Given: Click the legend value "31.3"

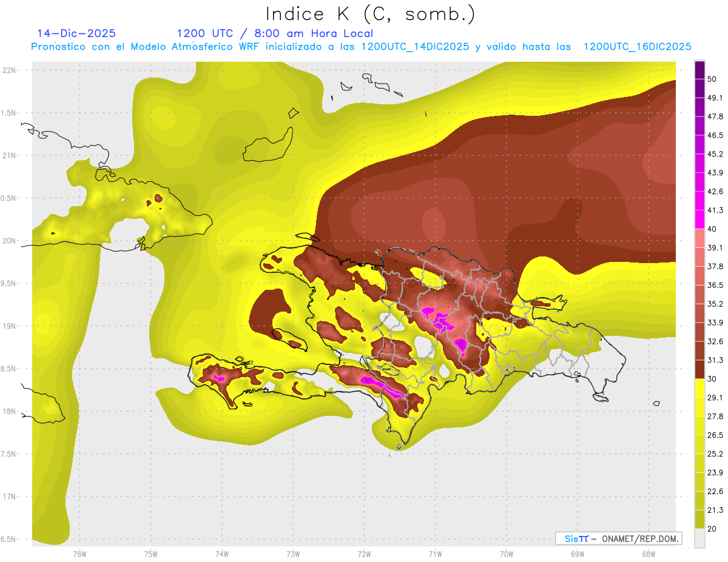Looking at the screenshot, I should [715, 360].
